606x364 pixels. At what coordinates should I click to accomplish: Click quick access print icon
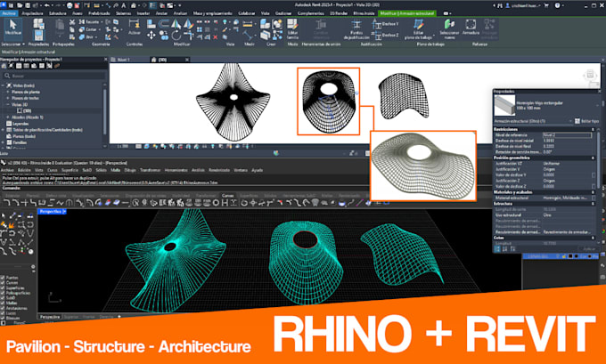(x=70, y=5)
